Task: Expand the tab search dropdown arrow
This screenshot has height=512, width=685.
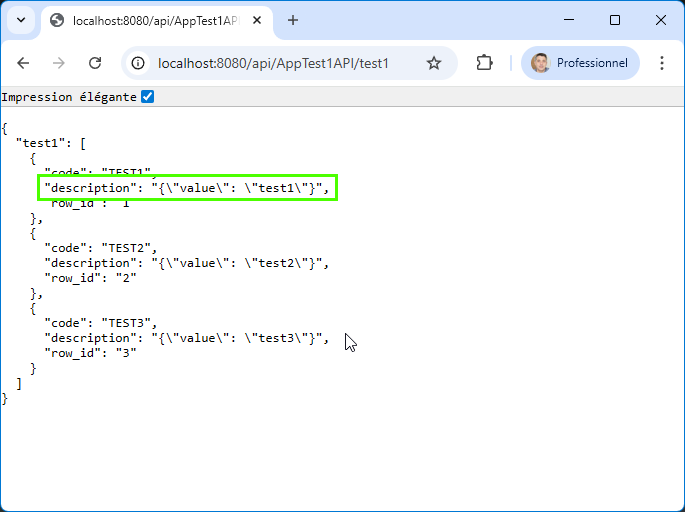Action: [20, 20]
